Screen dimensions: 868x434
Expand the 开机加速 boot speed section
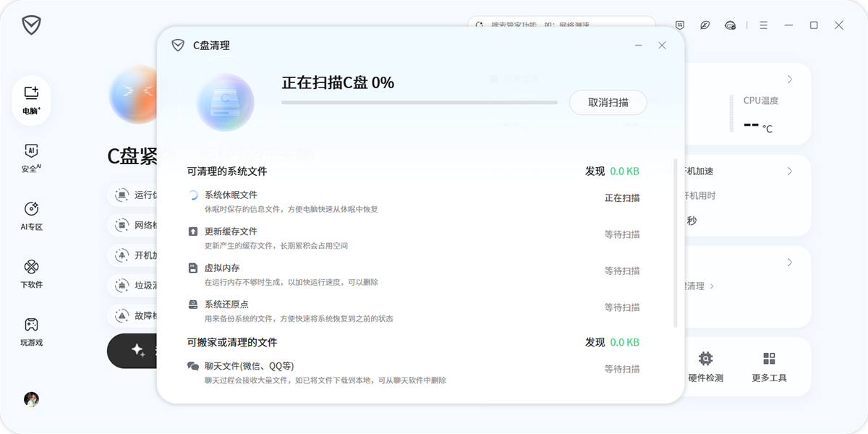coord(790,171)
